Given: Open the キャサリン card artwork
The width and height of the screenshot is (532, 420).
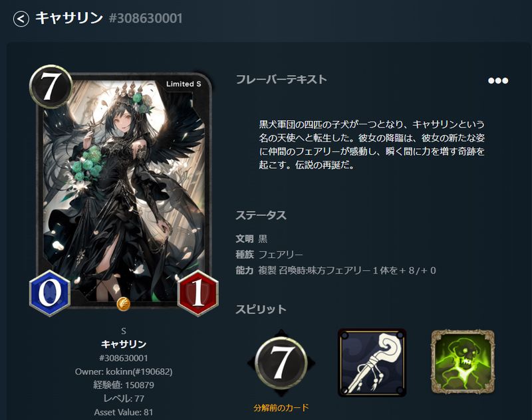Looking at the screenshot, I should (124, 190).
